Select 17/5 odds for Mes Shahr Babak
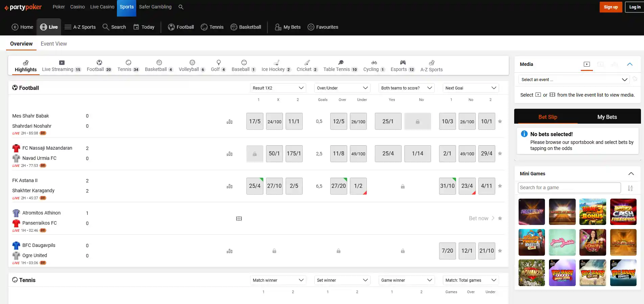Screen dimensions: 644x304 click(x=255, y=121)
